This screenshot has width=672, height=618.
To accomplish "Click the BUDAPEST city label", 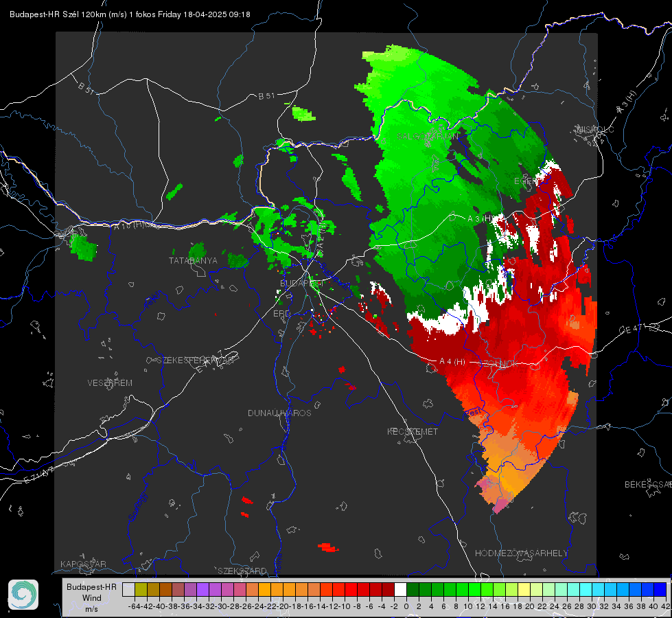I will point(302,283).
